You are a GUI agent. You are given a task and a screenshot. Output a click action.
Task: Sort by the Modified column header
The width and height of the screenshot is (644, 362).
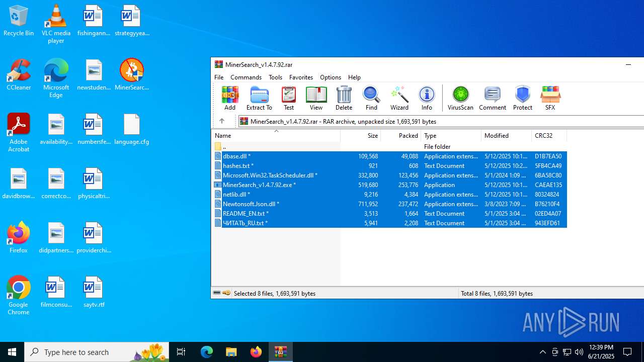pos(507,135)
